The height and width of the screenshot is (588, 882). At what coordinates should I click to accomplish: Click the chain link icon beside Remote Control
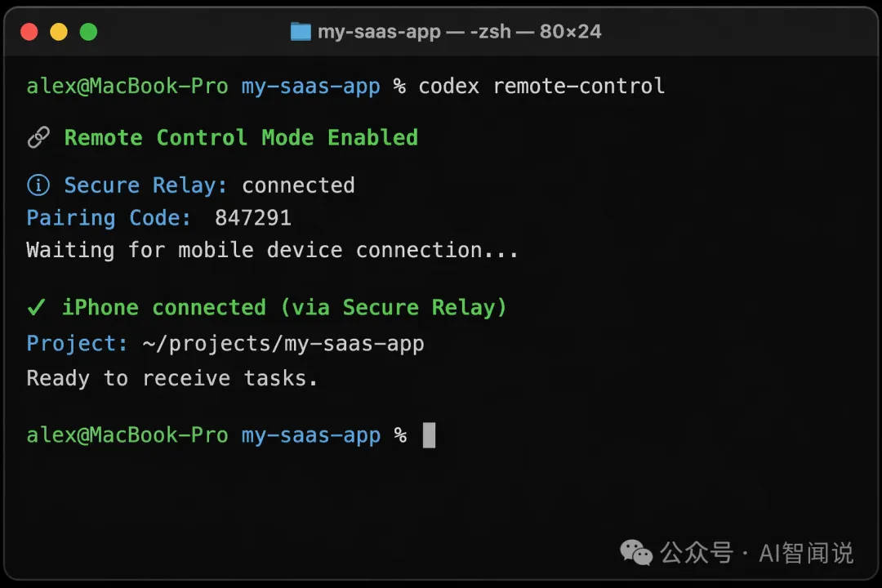tap(38, 137)
